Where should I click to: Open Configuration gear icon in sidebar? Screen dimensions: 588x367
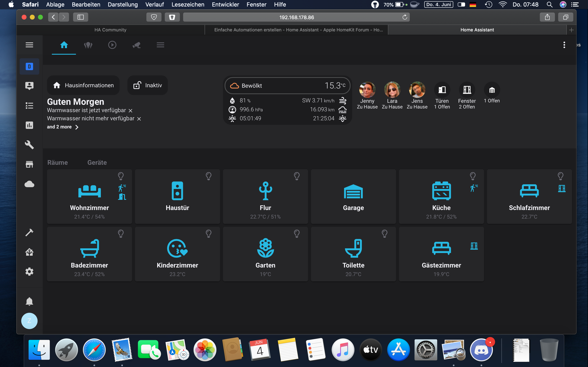29,271
